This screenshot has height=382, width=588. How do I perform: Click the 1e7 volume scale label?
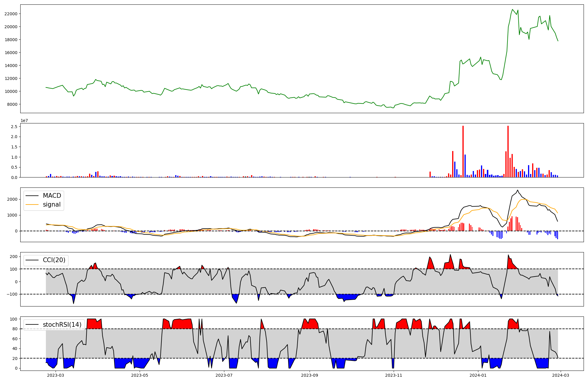tap(24, 120)
